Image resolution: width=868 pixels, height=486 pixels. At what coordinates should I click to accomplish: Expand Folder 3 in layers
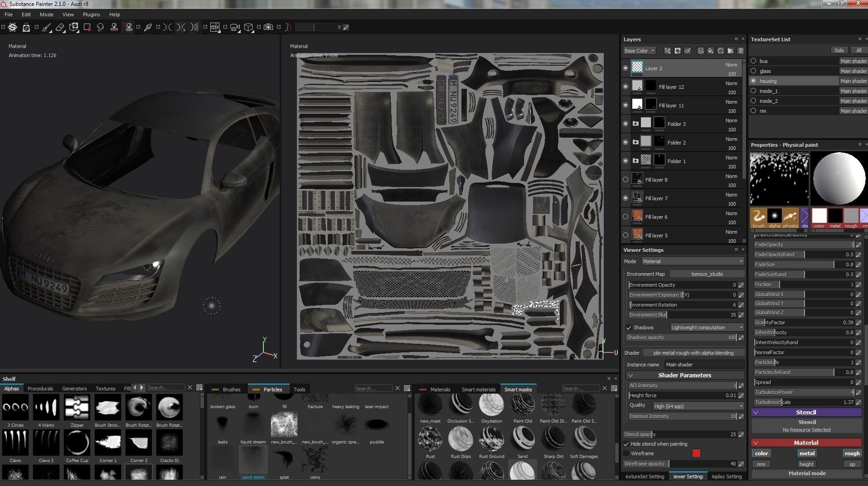tap(635, 124)
